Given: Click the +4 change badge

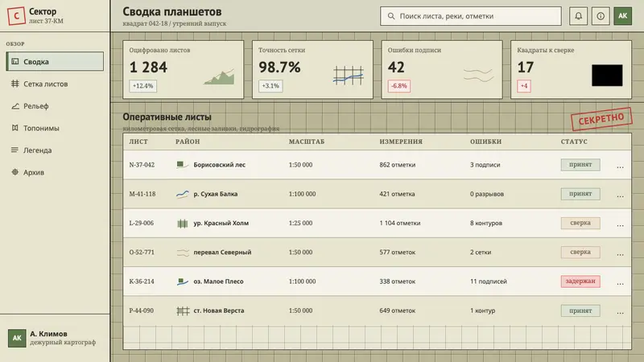Looking at the screenshot, I should (x=524, y=86).
